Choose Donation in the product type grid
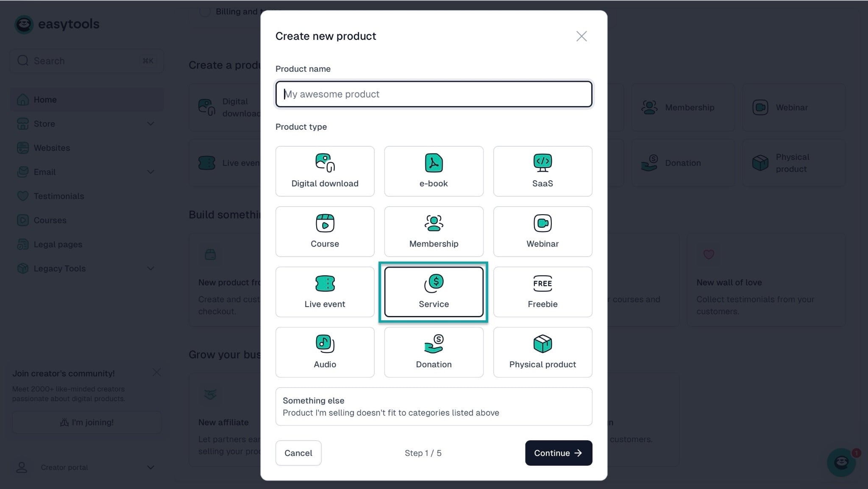This screenshot has width=868, height=489. tap(434, 352)
